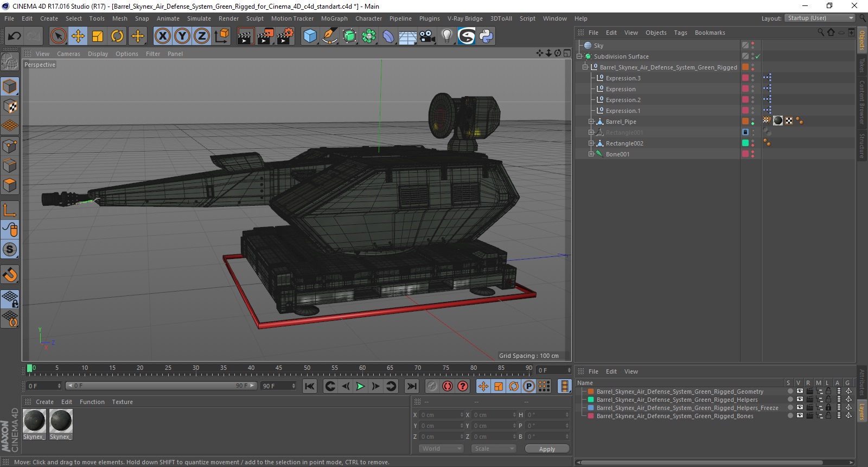Screen dimensions: 868x467
Task: Toggle visibility dots of Sky object
Action: pyautogui.click(x=753, y=46)
